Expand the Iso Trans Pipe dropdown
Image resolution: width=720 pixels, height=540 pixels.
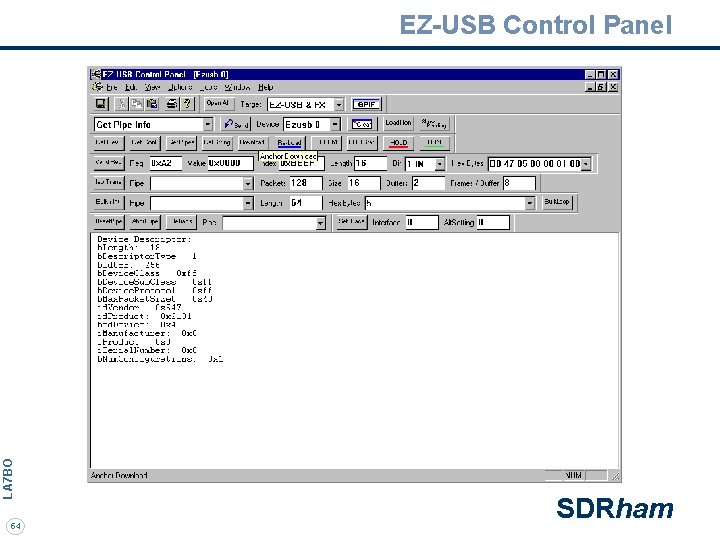[x=248, y=184]
